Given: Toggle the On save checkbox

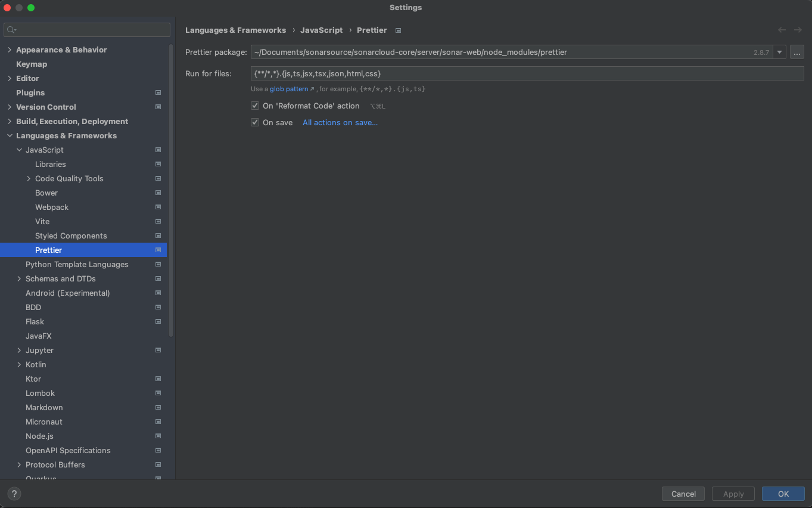Looking at the screenshot, I should tap(255, 122).
